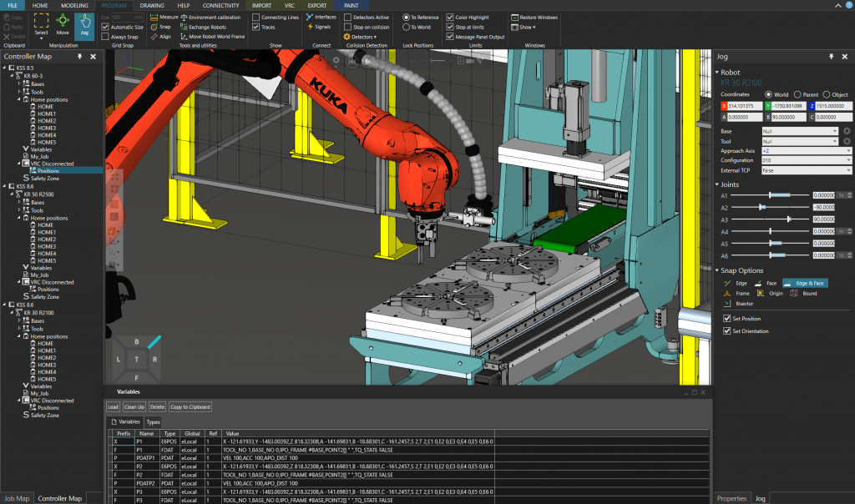Click the Jog tool in ribbon
This screenshot has height=504, width=855.
[x=84, y=27]
